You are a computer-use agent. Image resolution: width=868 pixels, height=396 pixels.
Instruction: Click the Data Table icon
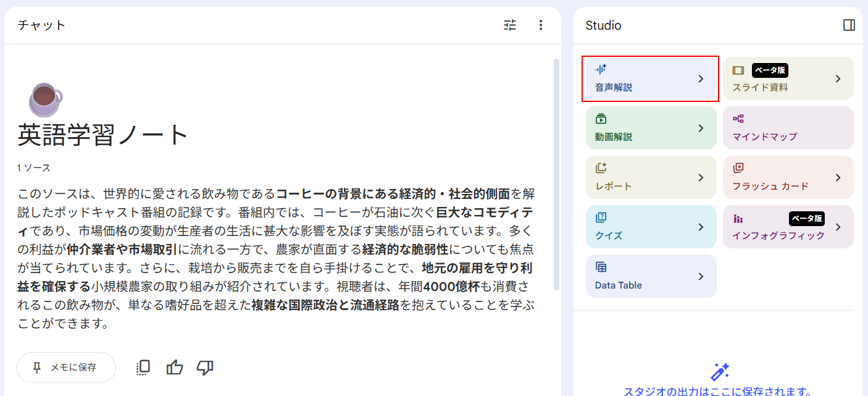pyautogui.click(x=601, y=267)
